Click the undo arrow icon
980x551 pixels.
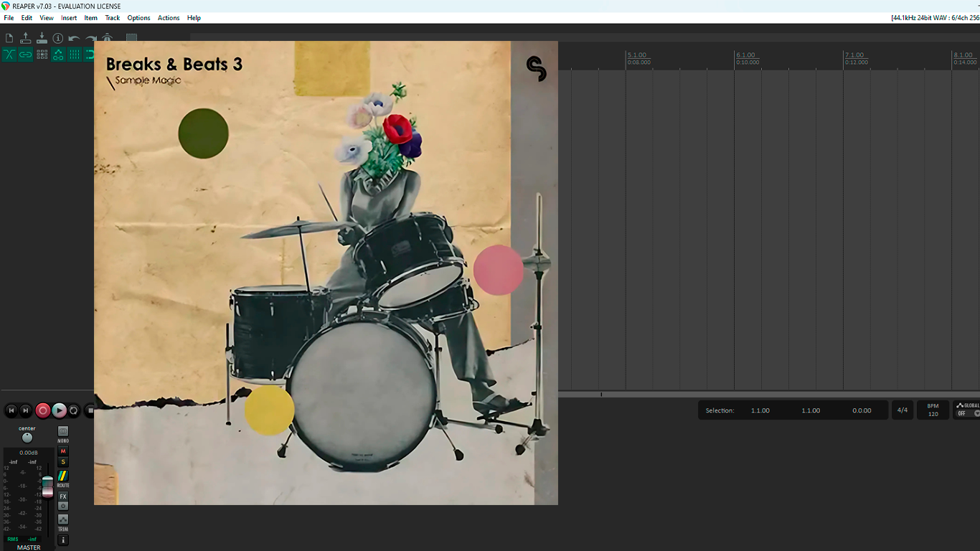tap(74, 39)
